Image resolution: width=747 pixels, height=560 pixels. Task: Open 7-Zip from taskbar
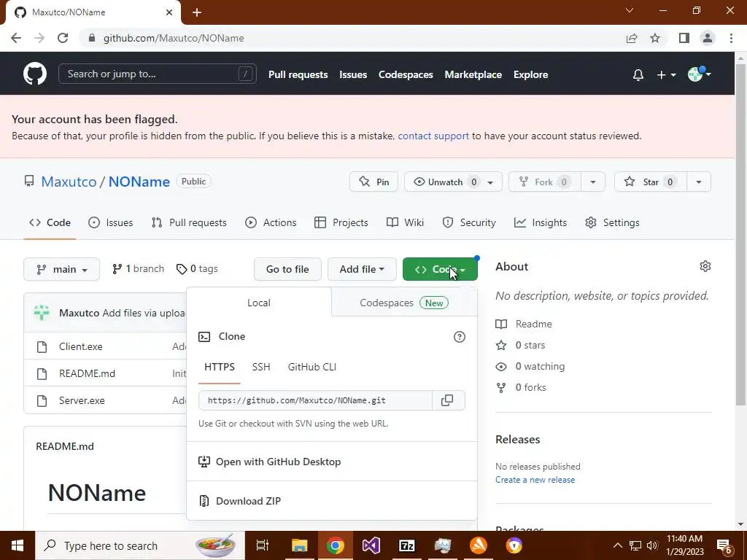[x=407, y=545]
